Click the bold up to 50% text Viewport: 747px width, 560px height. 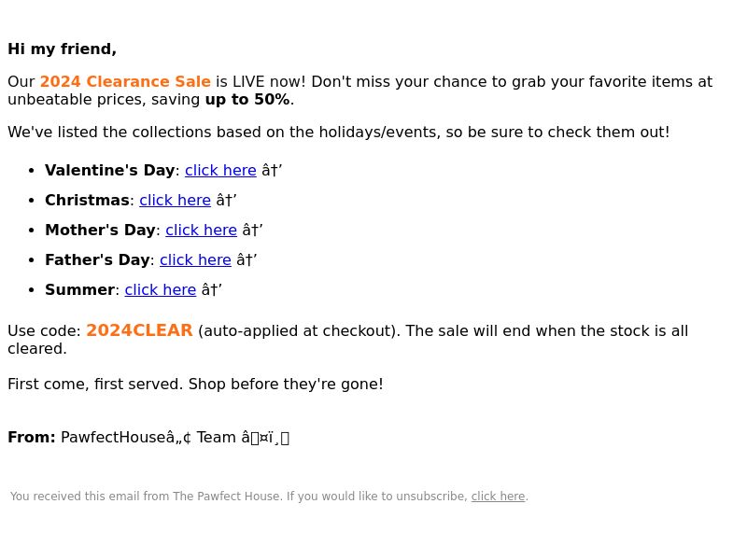coord(247,100)
